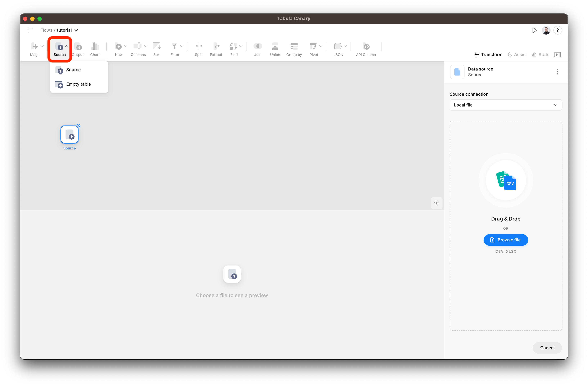
Task: Click the Browse file button
Action: pyautogui.click(x=506, y=240)
